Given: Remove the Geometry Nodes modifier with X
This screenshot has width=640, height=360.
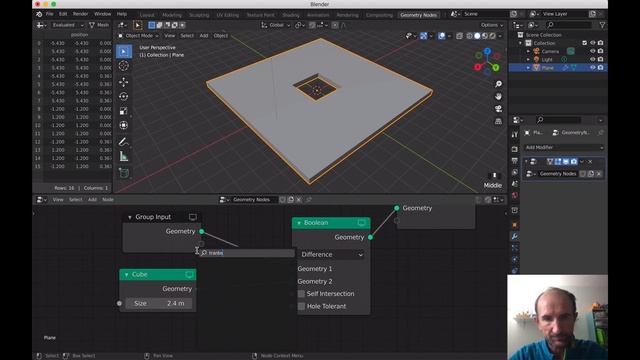Looking at the screenshot, I should (590, 162).
